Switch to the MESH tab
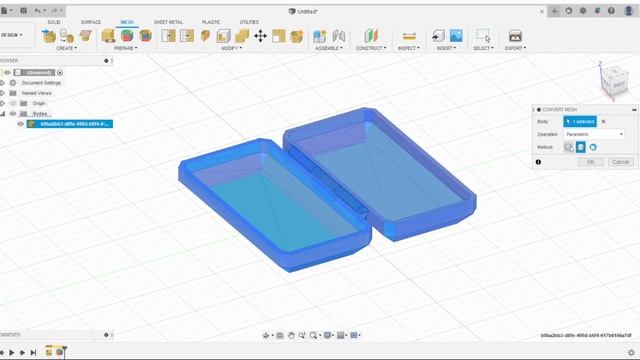 [127, 22]
